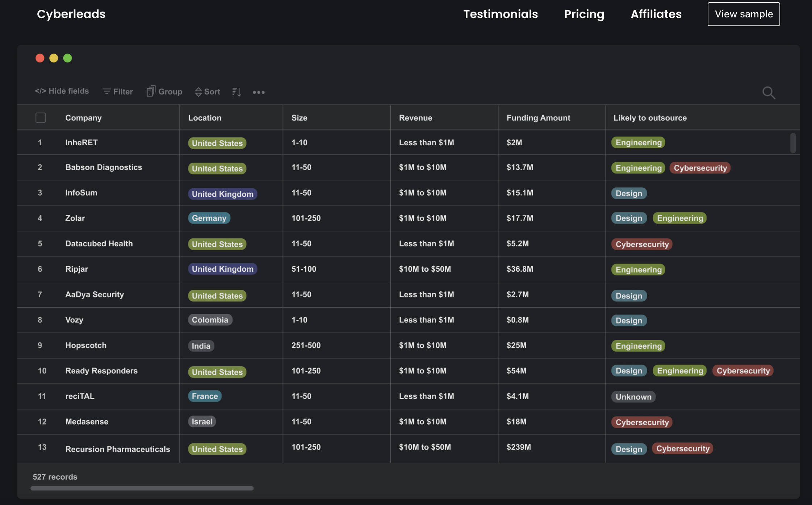This screenshot has width=812, height=505.
Task: Select the InfoSum company cell
Action: pos(81,193)
